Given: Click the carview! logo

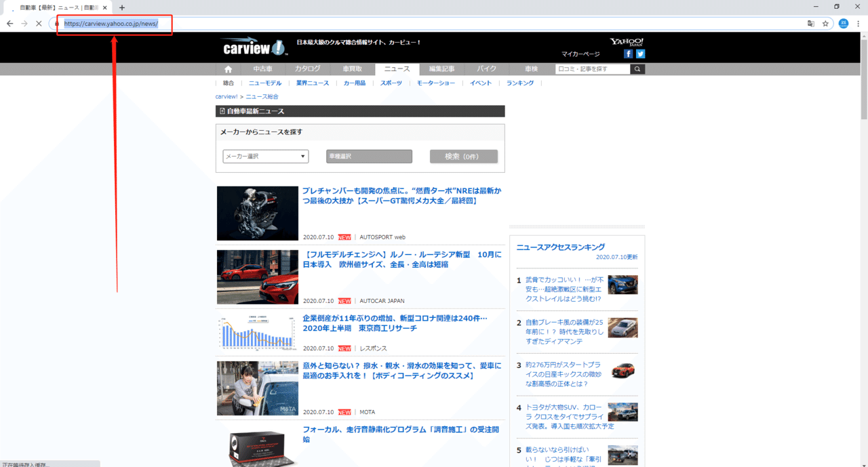Looking at the screenshot, I should [x=254, y=47].
